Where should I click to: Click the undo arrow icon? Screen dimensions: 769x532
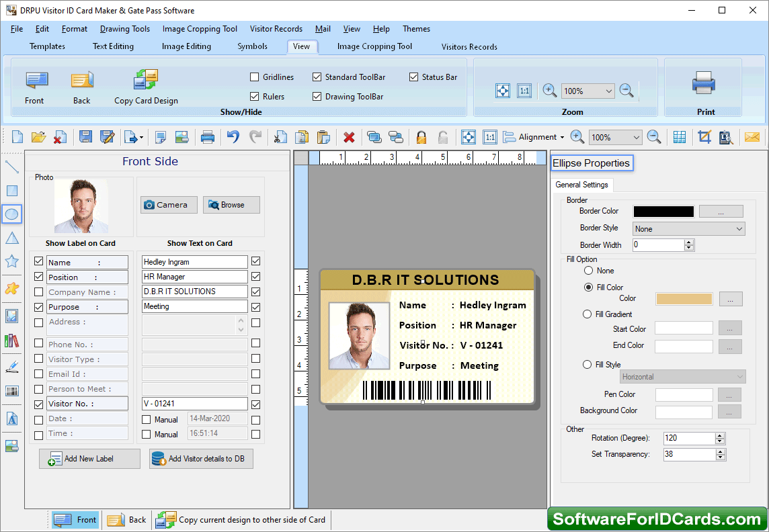pyautogui.click(x=233, y=137)
